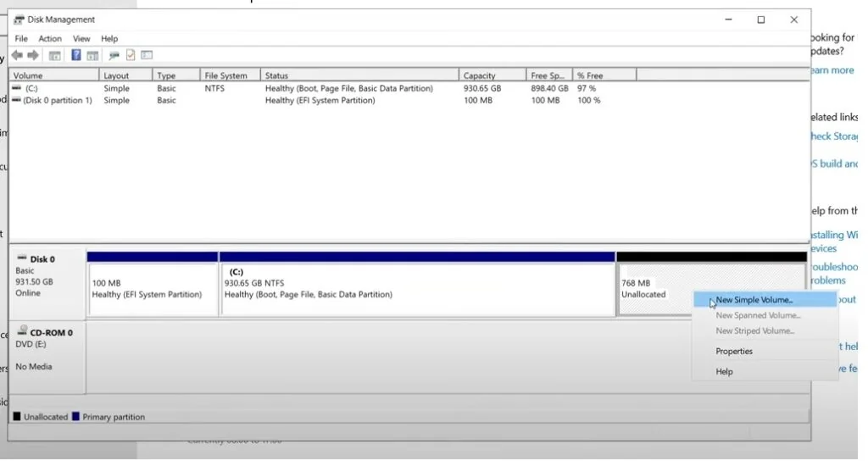Close the Disk Management window

click(793, 20)
